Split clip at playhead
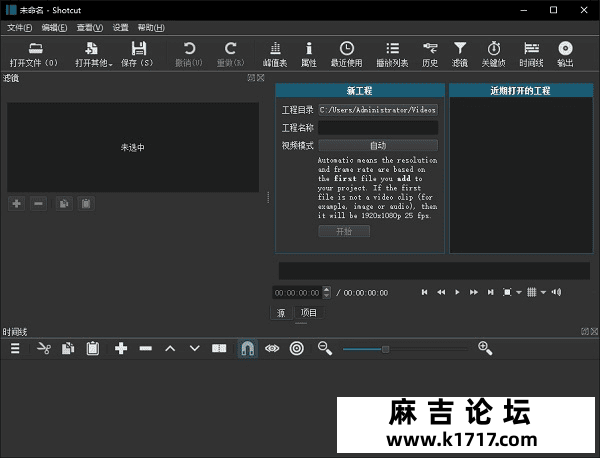The width and height of the screenshot is (600, 458). 219,349
